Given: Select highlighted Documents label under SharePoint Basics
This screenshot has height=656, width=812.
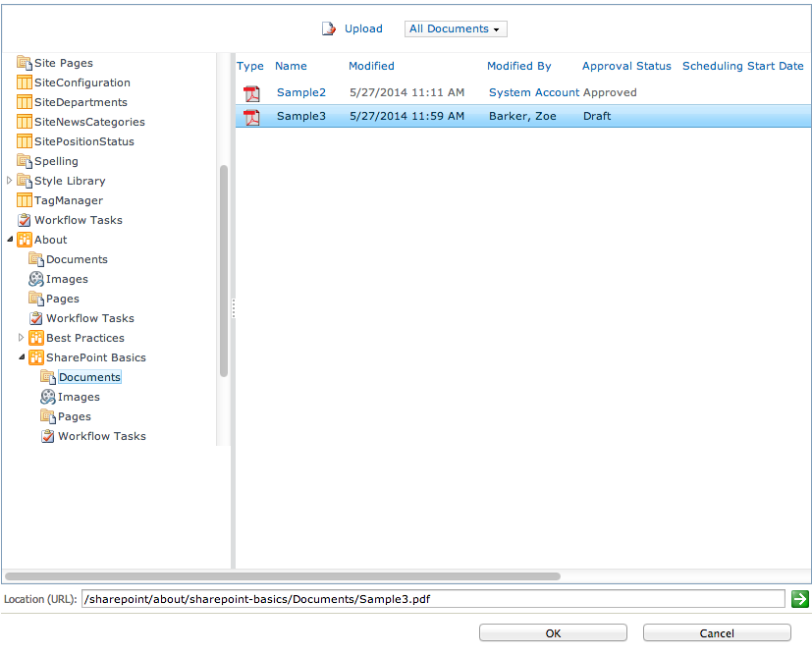Looking at the screenshot, I should pos(89,377).
